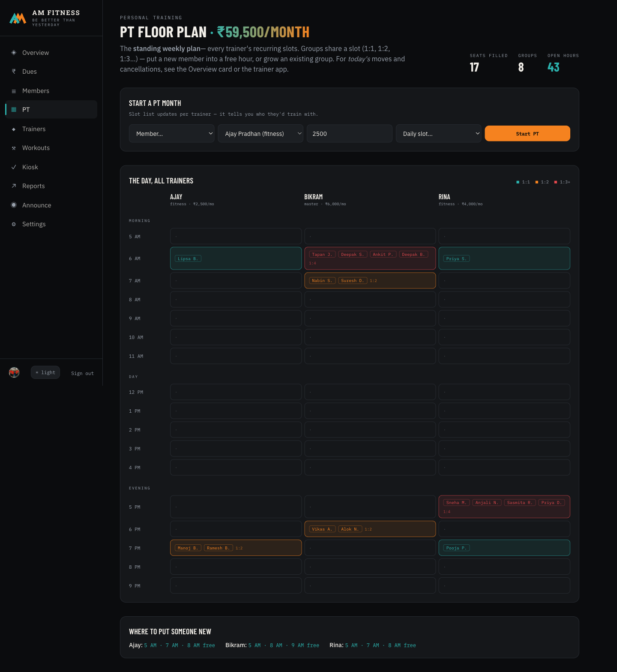The image size is (617, 672).
Task: Click the Sasmita R. member chip
Action: (520, 502)
